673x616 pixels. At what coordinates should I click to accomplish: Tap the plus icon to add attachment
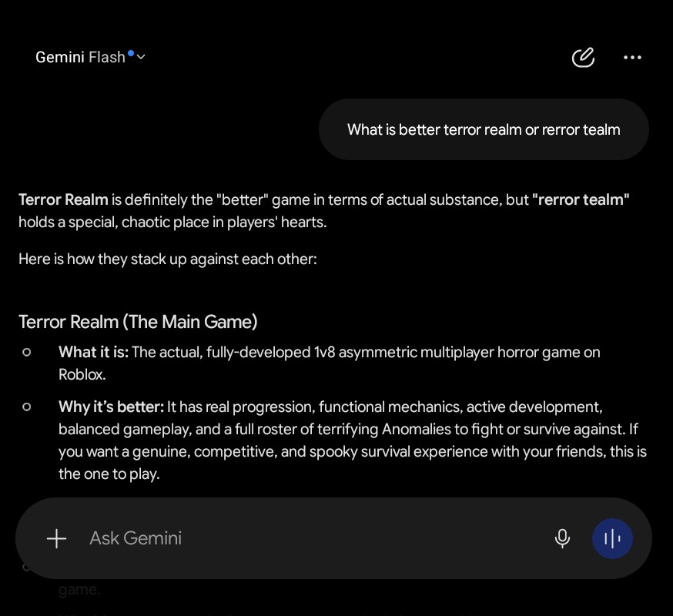(x=57, y=538)
